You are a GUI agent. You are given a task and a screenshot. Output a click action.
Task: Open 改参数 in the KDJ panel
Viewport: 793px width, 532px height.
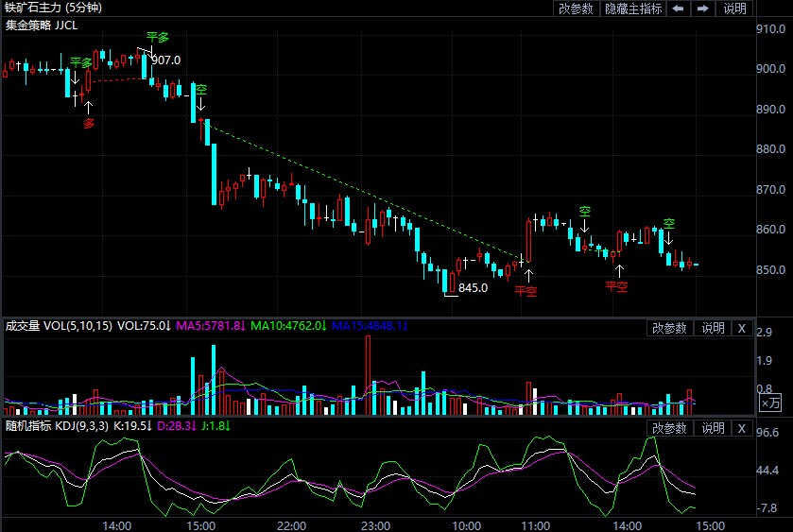669,428
